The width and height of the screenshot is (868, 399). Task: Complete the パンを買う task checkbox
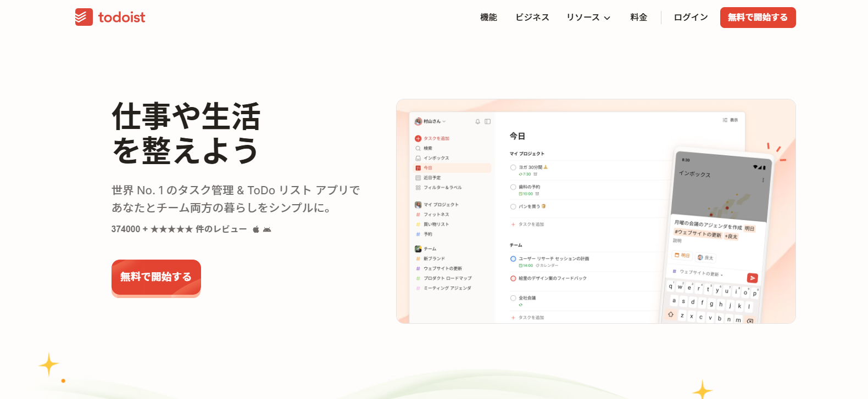pos(513,207)
